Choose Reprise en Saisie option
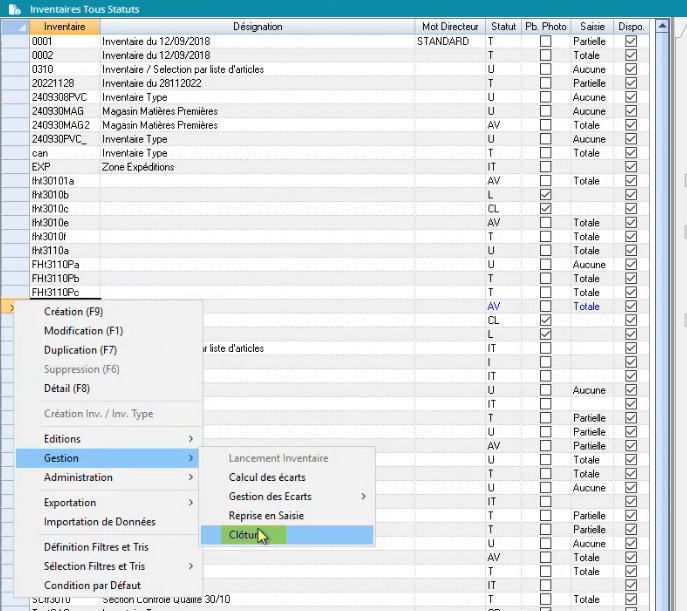 [x=266, y=516]
